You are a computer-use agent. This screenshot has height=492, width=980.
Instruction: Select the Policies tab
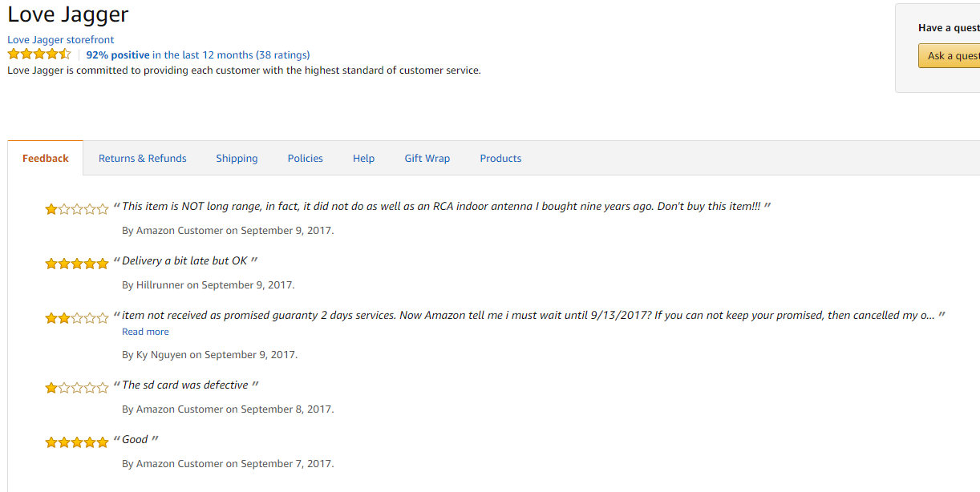coord(306,159)
